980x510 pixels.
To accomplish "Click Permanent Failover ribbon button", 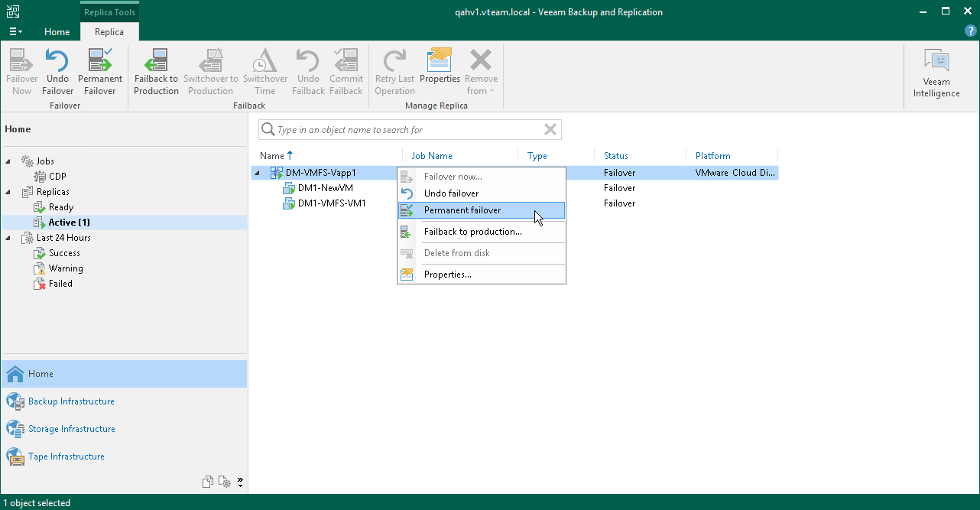I will (x=100, y=61).
